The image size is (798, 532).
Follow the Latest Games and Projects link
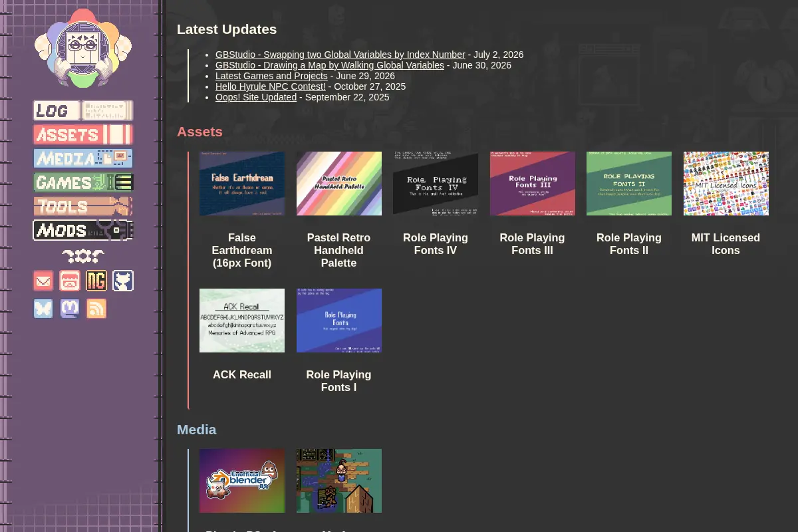point(271,76)
